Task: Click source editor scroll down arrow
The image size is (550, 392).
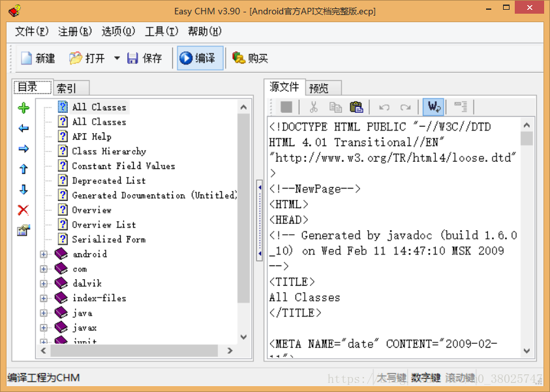Action: [x=527, y=351]
